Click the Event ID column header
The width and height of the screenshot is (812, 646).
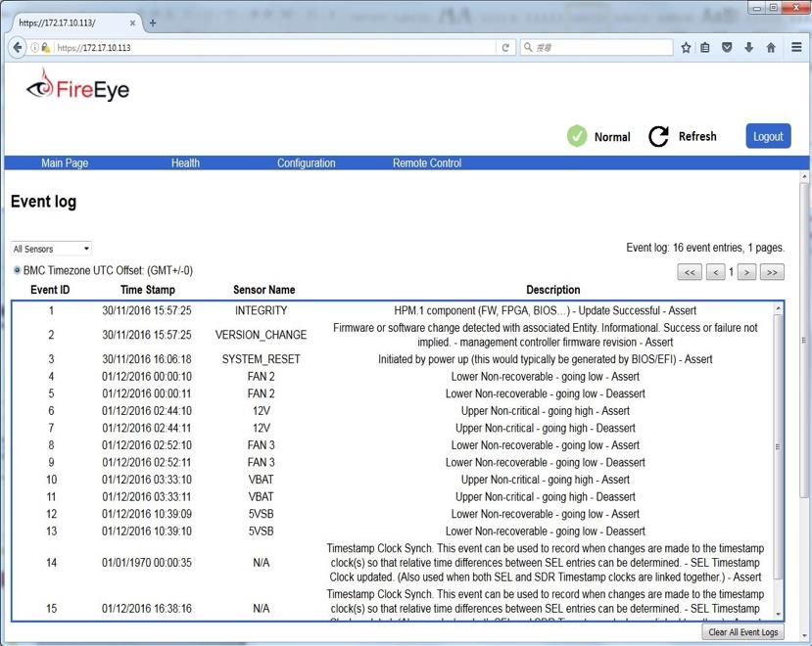click(50, 290)
